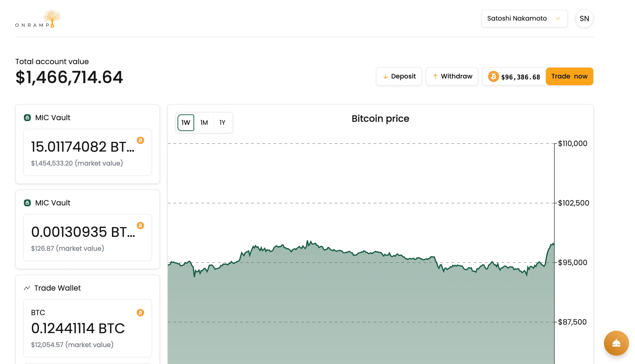
Task: Switch chart to the 1Y range
Action: [222, 122]
